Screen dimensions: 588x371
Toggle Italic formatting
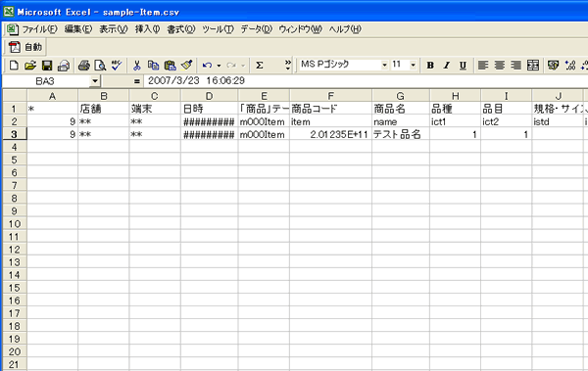(x=447, y=66)
